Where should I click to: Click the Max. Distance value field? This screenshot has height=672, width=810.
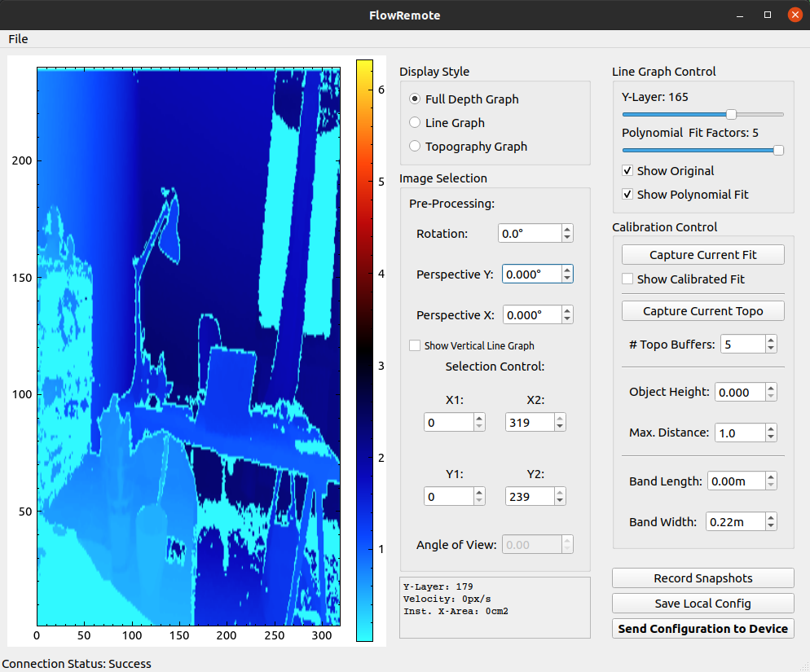740,433
